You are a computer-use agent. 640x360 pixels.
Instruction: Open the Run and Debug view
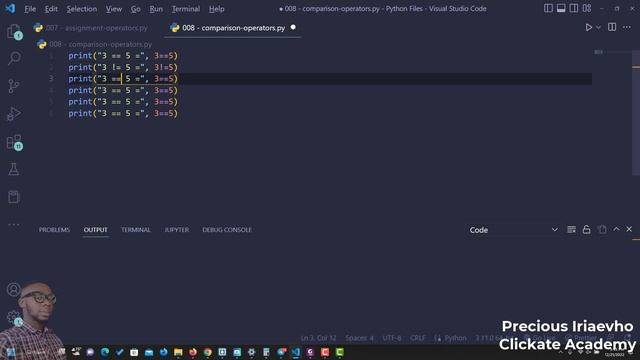click(x=14, y=114)
